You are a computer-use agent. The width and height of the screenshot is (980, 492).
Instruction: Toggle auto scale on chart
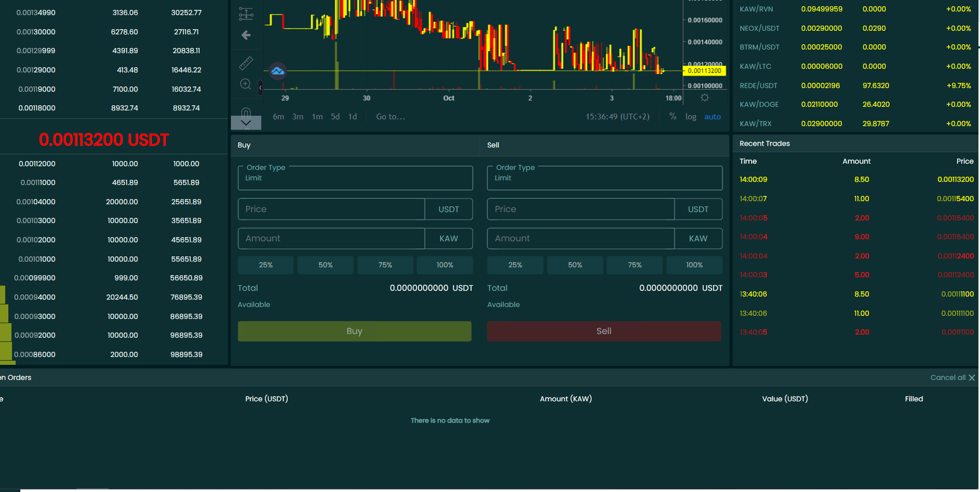point(713,117)
